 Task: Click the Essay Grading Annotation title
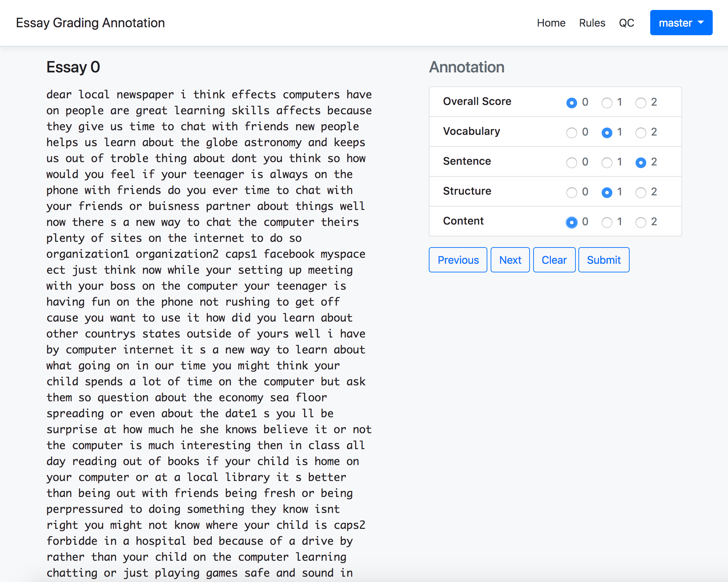tap(90, 23)
